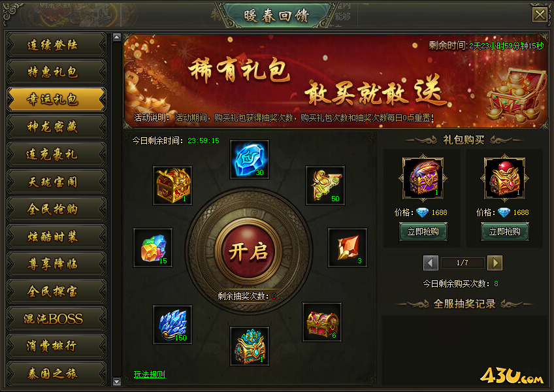This screenshot has width=554, height=392.
Task: Select the red treasure chest with 6
Action: pos(322,322)
